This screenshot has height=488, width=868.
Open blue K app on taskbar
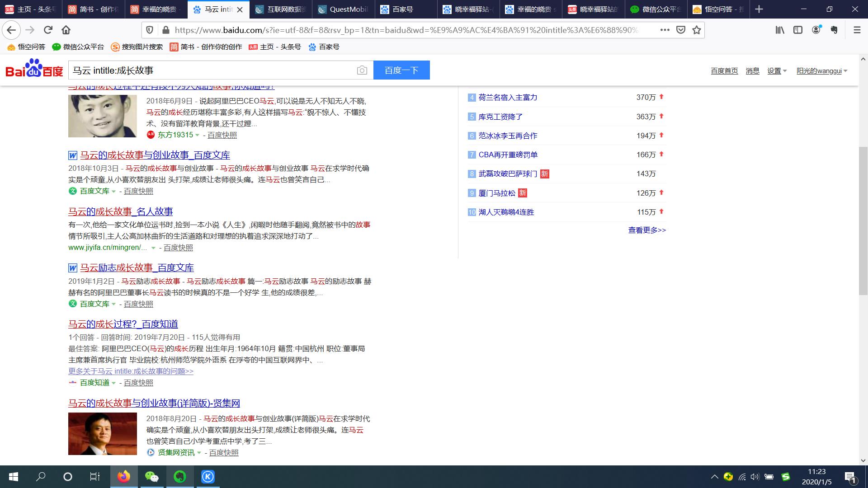(x=208, y=477)
